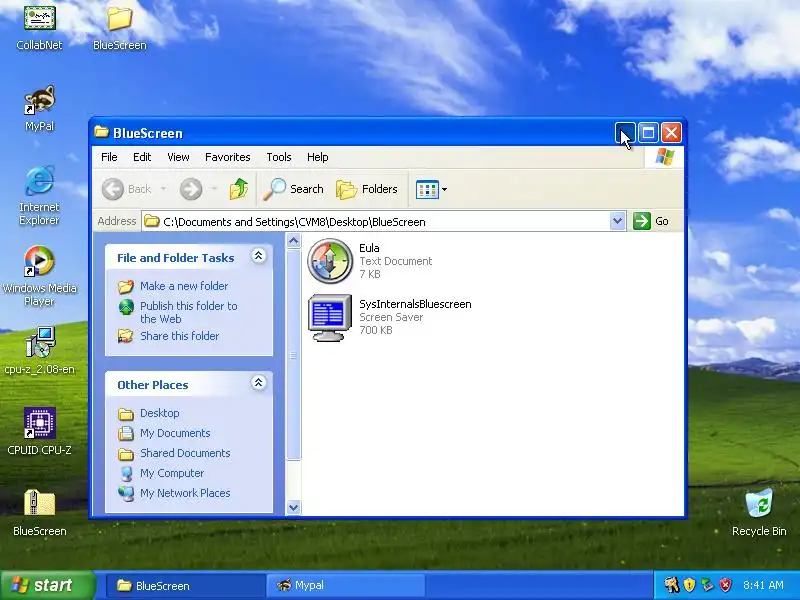The height and width of the screenshot is (600, 800).
Task: Open the Tools menu
Action: click(x=279, y=157)
